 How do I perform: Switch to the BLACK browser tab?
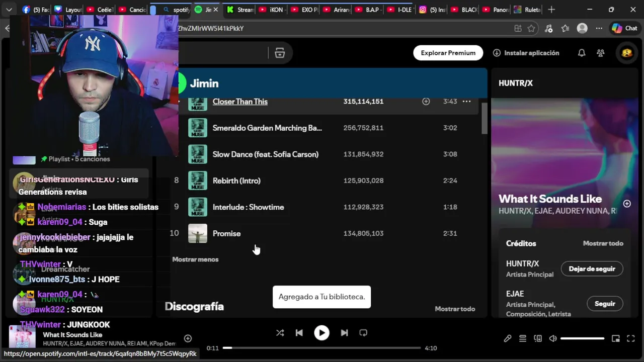point(464,10)
